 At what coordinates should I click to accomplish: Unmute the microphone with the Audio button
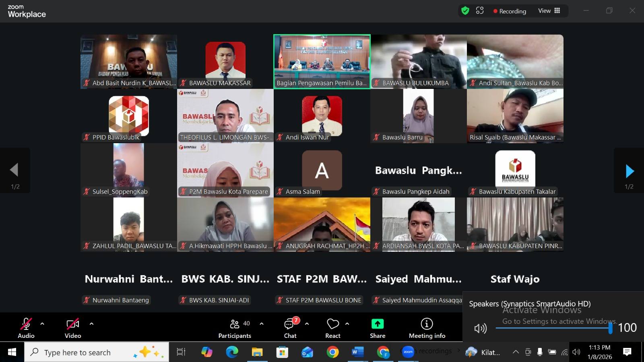pyautogui.click(x=26, y=328)
